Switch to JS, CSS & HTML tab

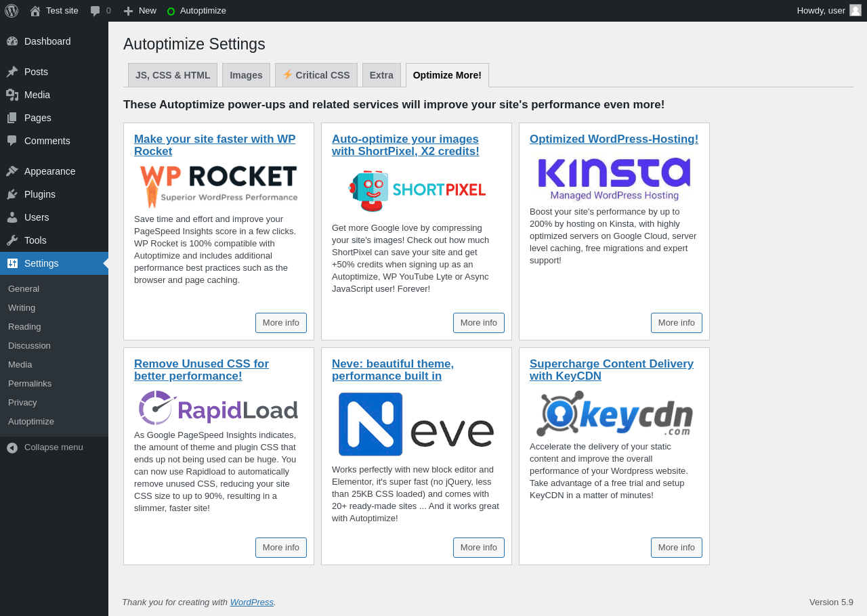(x=173, y=75)
